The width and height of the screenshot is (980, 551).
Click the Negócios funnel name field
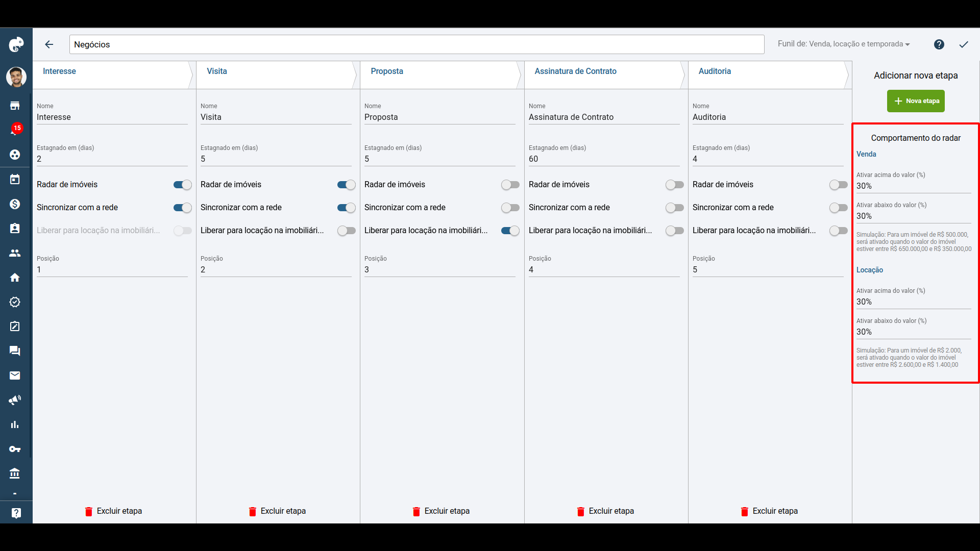tap(416, 44)
